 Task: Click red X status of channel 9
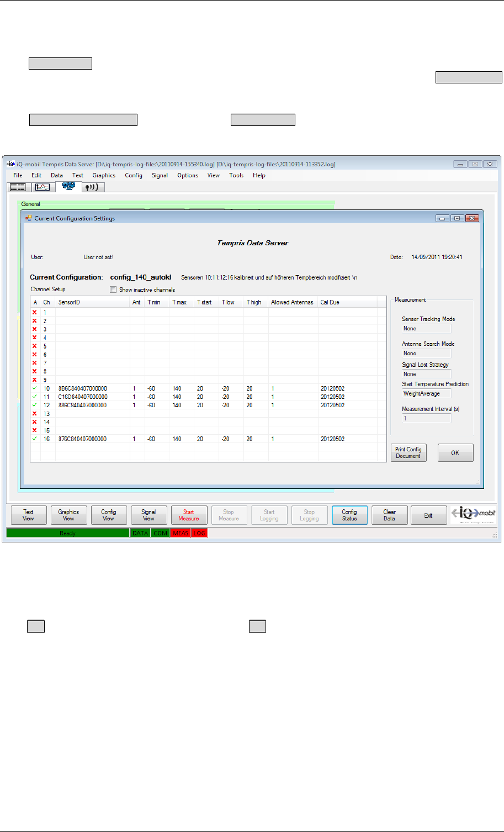(x=35, y=380)
